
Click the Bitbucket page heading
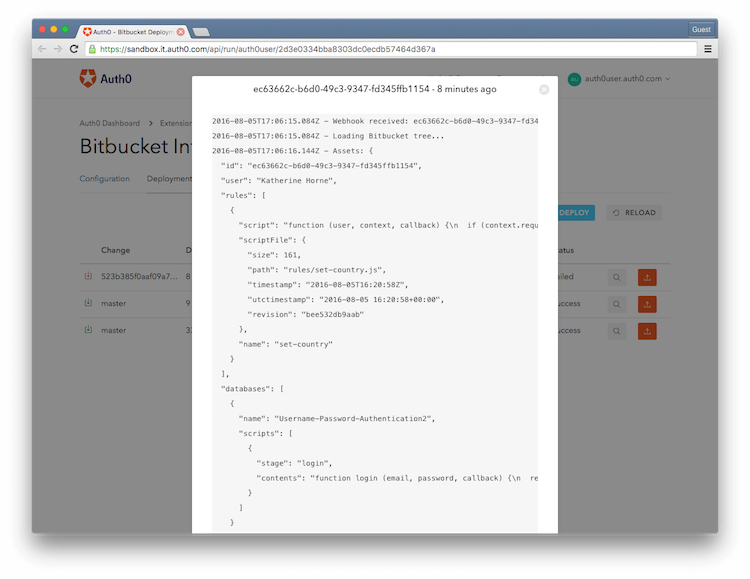point(135,146)
